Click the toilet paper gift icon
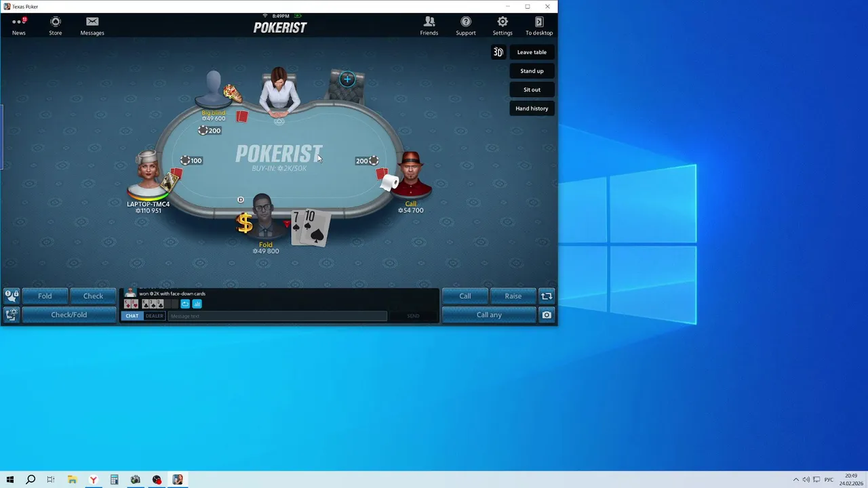 pyautogui.click(x=389, y=182)
